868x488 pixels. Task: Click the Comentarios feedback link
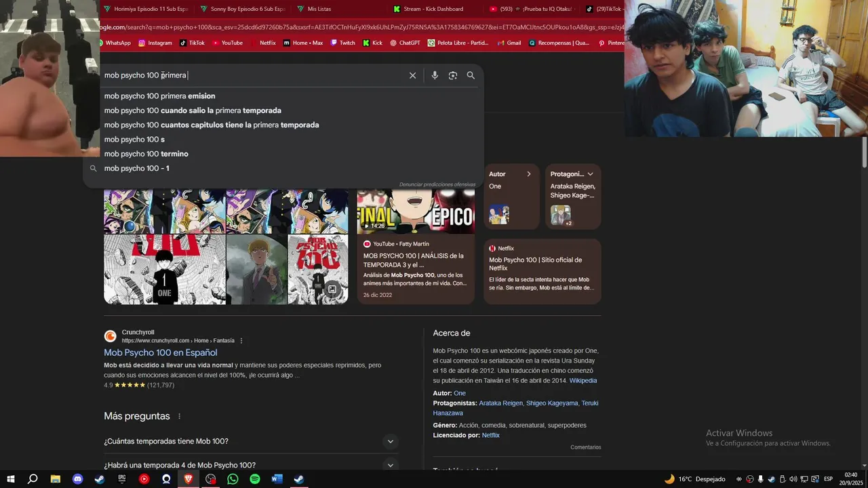pyautogui.click(x=586, y=447)
